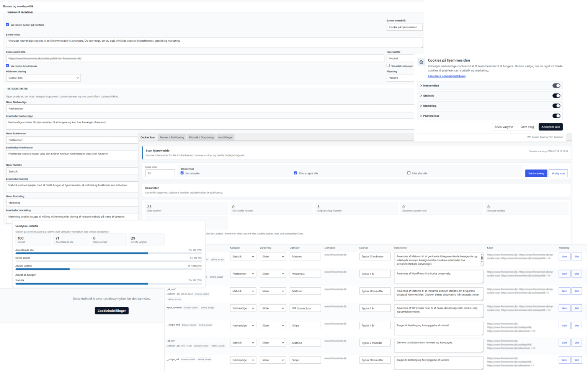Click the Hurtig scan button

click(x=558, y=173)
